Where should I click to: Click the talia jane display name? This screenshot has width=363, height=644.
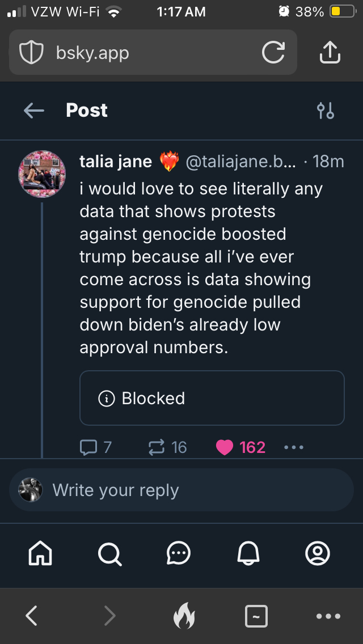tap(116, 162)
